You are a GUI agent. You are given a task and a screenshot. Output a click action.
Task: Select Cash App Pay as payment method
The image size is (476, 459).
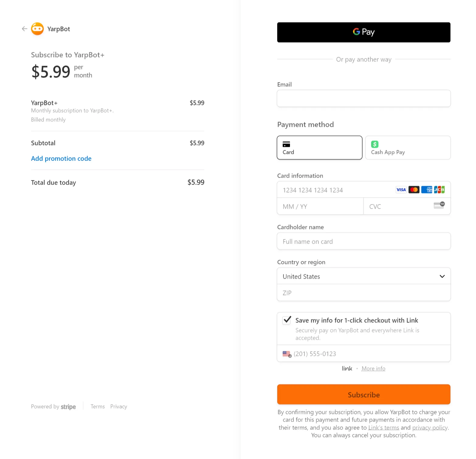pos(408,148)
